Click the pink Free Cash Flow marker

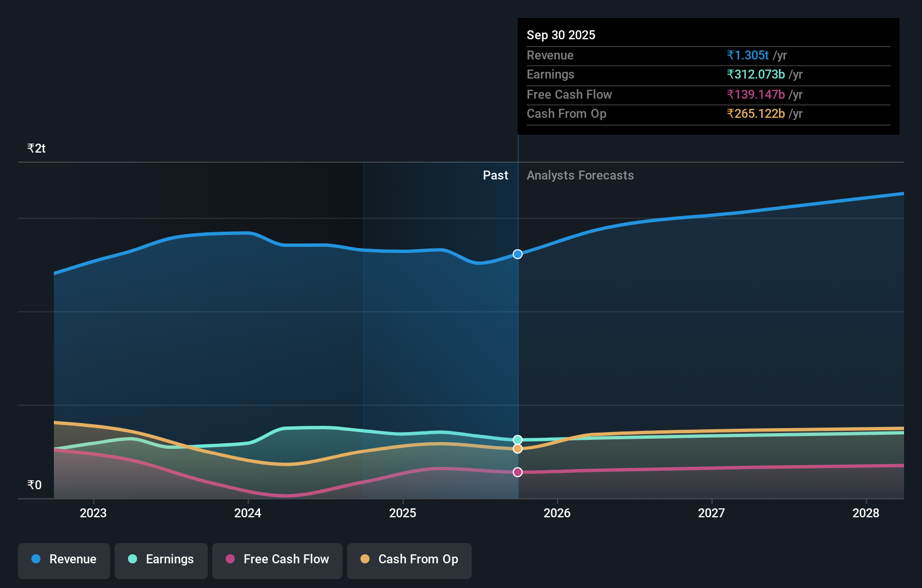(x=517, y=472)
